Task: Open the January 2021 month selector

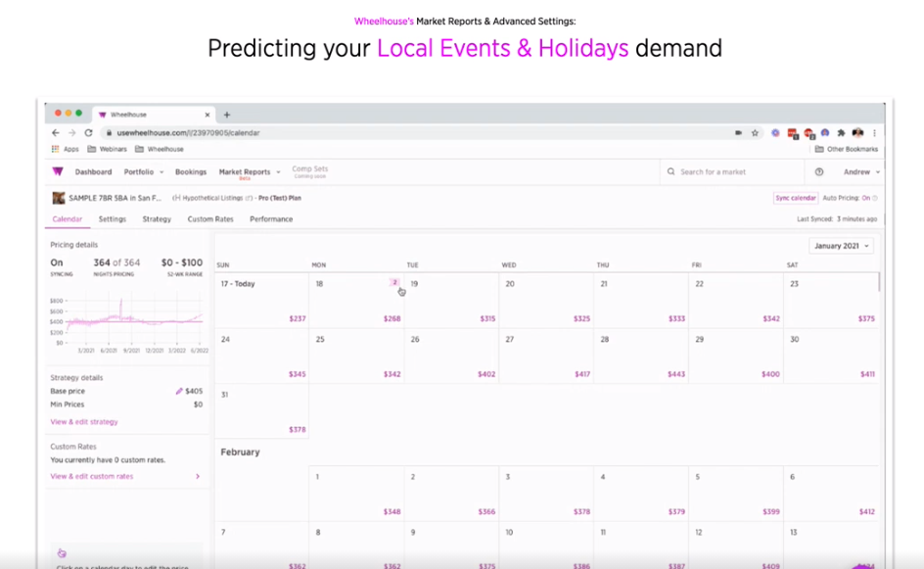Action: [x=841, y=246]
